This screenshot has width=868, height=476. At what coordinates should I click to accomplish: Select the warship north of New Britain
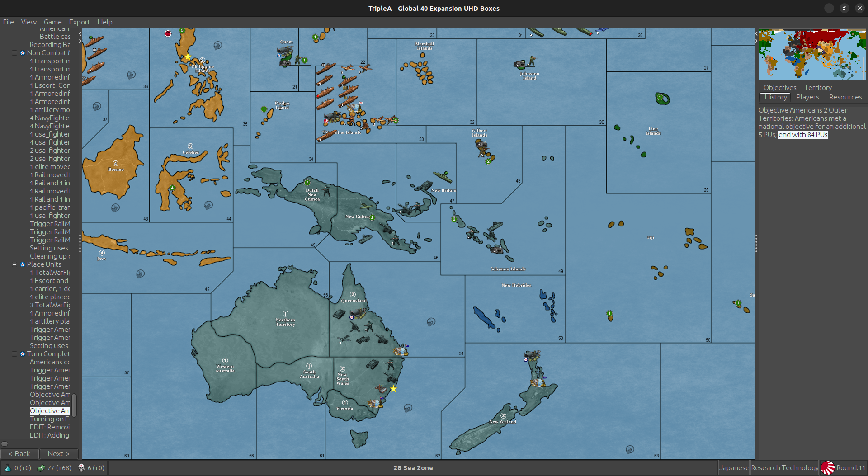442,176
